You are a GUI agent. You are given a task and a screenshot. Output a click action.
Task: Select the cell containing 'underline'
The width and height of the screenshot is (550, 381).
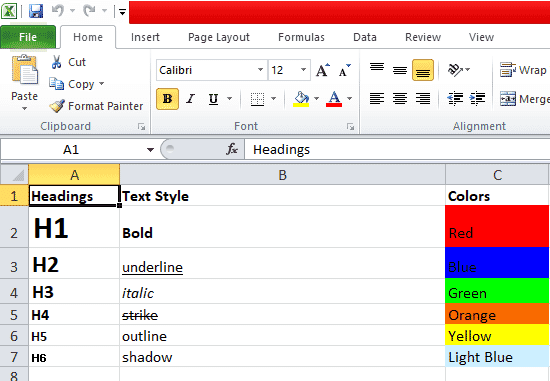click(x=282, y=263)
